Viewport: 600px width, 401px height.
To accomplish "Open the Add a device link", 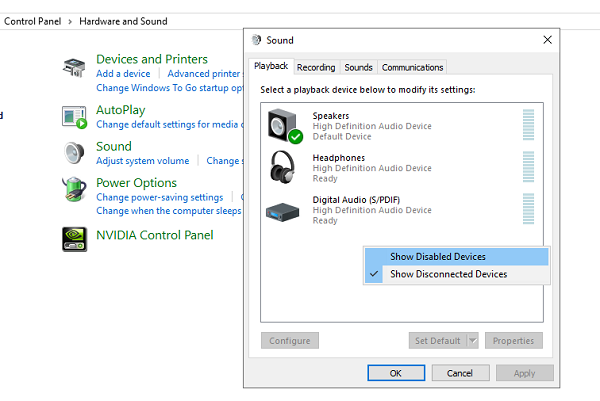I will [x=123, y=74].
